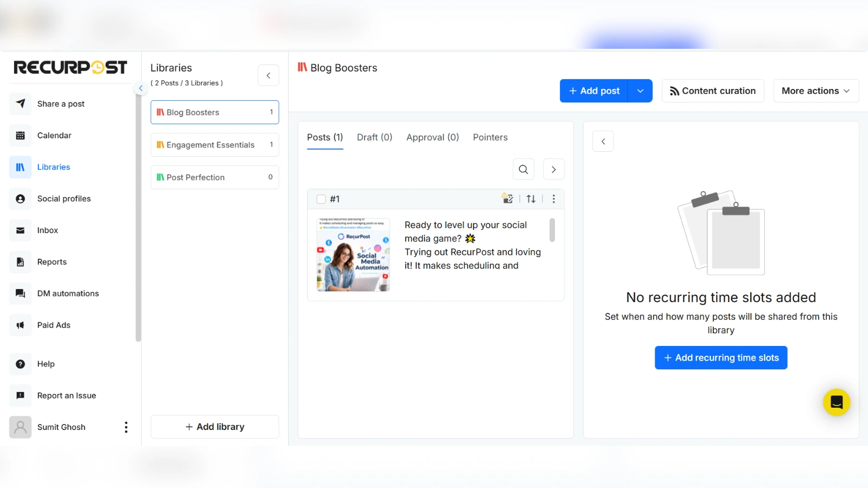
Task: Click Add recurring time slots button
Action: [720, 357]
